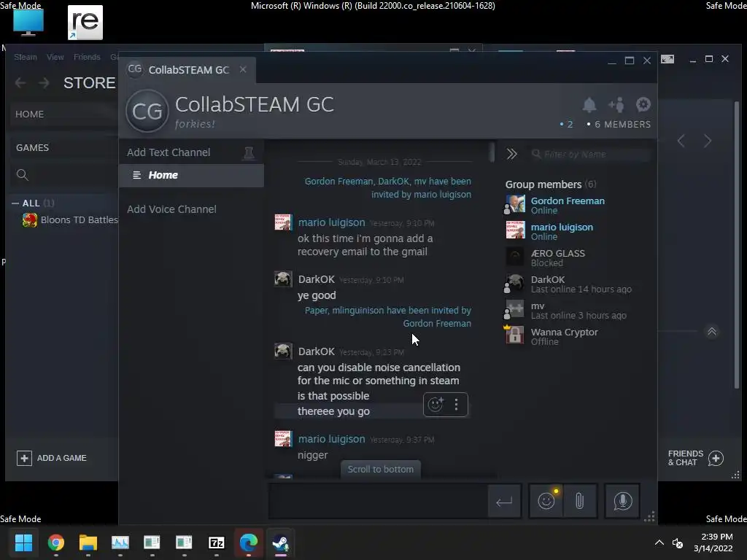Click Gordon Freeman's avatar in member list
Screen dimensions: 747x560
tap(515, 204)
